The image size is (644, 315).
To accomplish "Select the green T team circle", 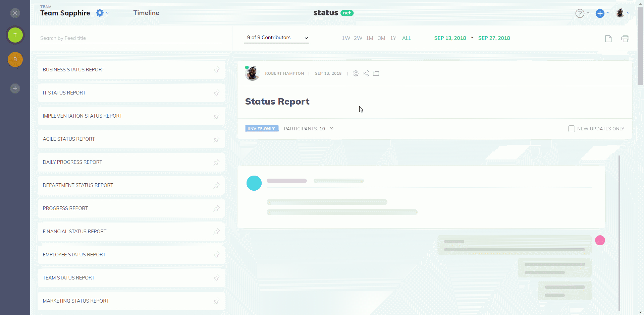I will click(x=15, y=35).
